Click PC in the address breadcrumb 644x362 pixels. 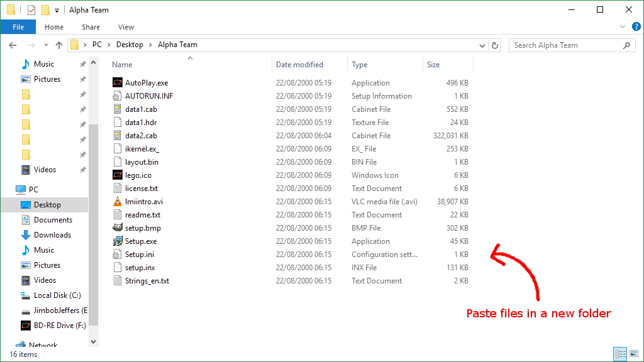pos(97,45)
